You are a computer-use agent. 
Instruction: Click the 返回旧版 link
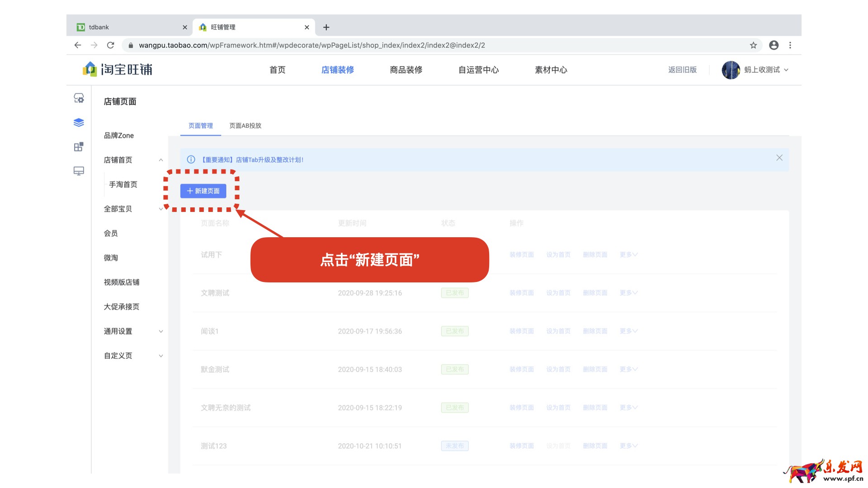(682, 70)
